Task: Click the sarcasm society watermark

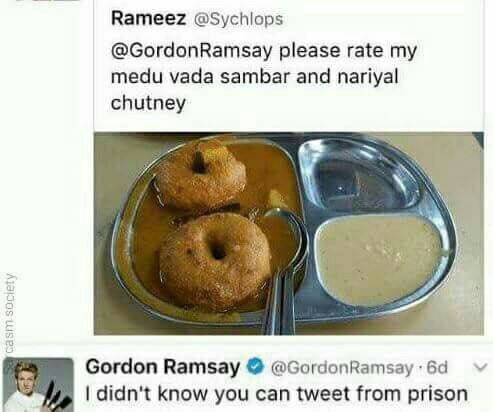Action: 10,313
